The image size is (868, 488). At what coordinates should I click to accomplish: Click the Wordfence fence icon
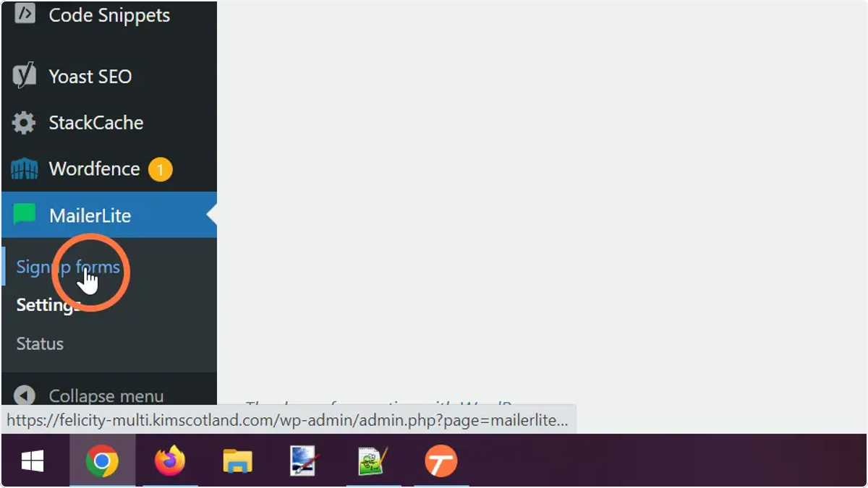click(x=24, y=169)
